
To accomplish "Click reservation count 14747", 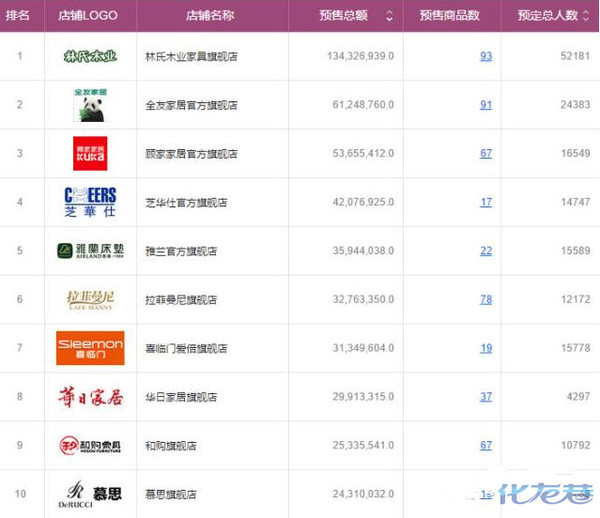I will point(575,202).
